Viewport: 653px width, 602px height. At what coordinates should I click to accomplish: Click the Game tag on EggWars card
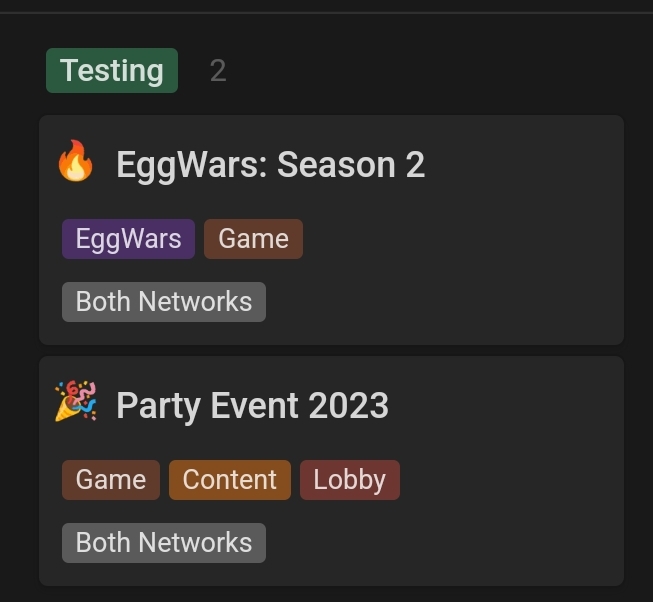[x=253, y=239]
